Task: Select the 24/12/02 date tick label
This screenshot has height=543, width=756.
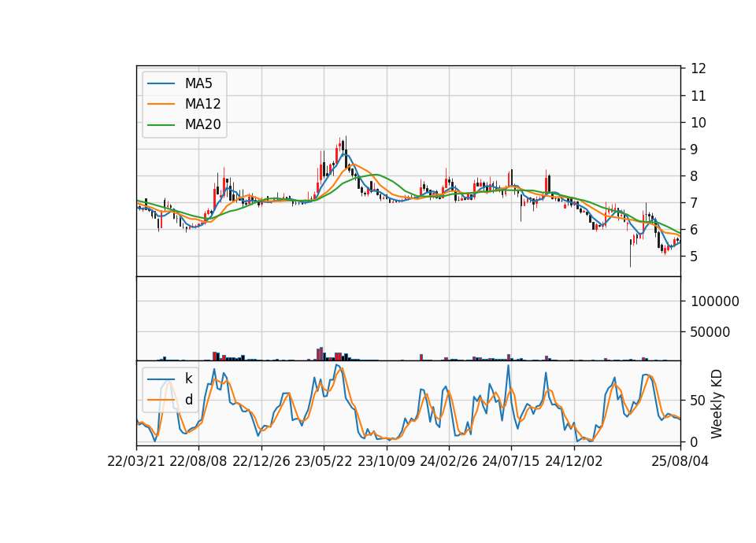Action: (x=574, y=462)
